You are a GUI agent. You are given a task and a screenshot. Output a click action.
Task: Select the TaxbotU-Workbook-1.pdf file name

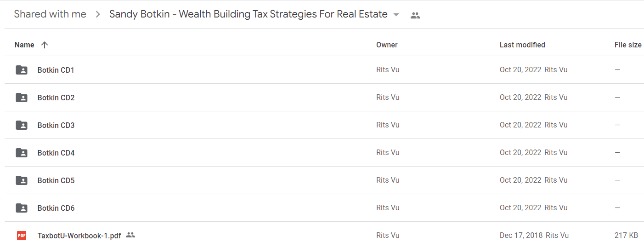(79, 236)
